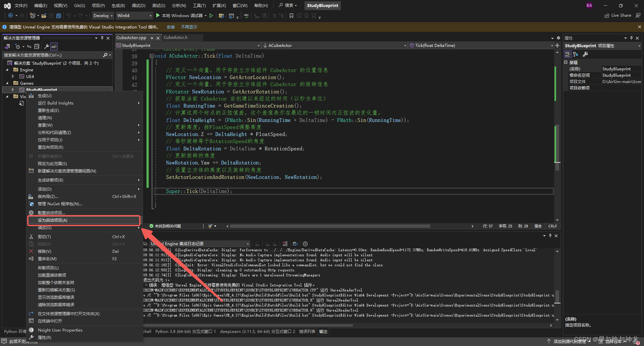Toggle Preview Selected Items button in Solution Explorer

point(54,47)
